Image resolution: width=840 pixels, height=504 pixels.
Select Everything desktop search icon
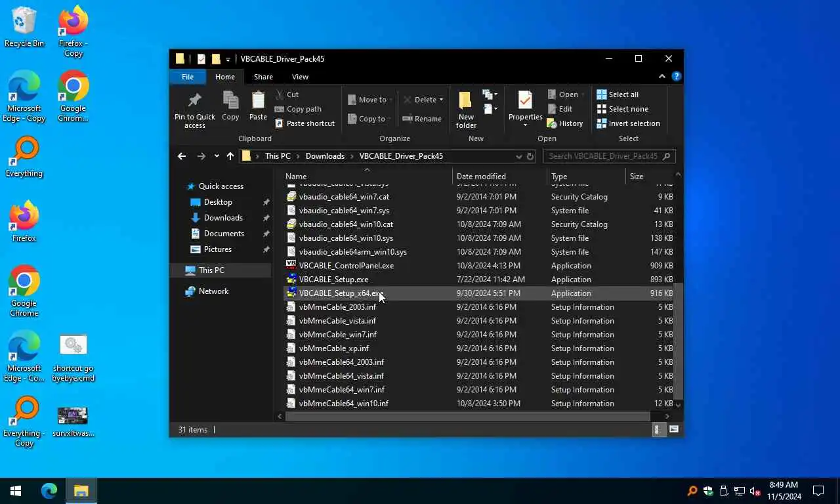[x=24, y=157]
